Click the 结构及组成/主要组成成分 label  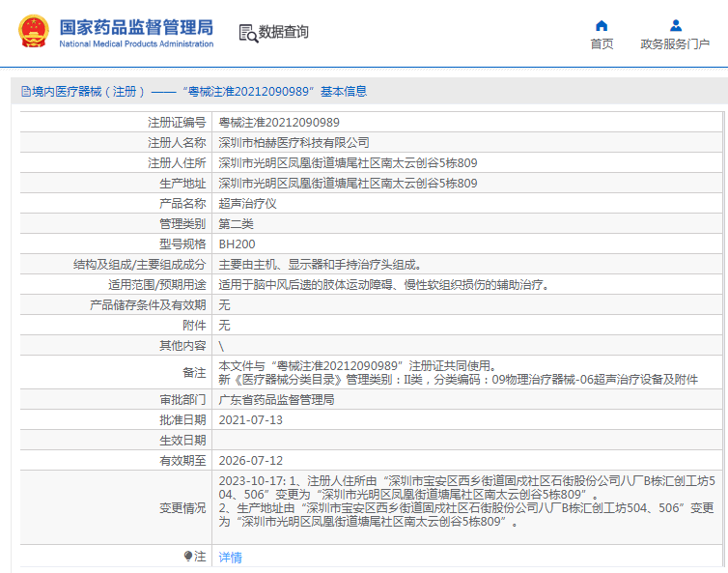pos(139,265)
